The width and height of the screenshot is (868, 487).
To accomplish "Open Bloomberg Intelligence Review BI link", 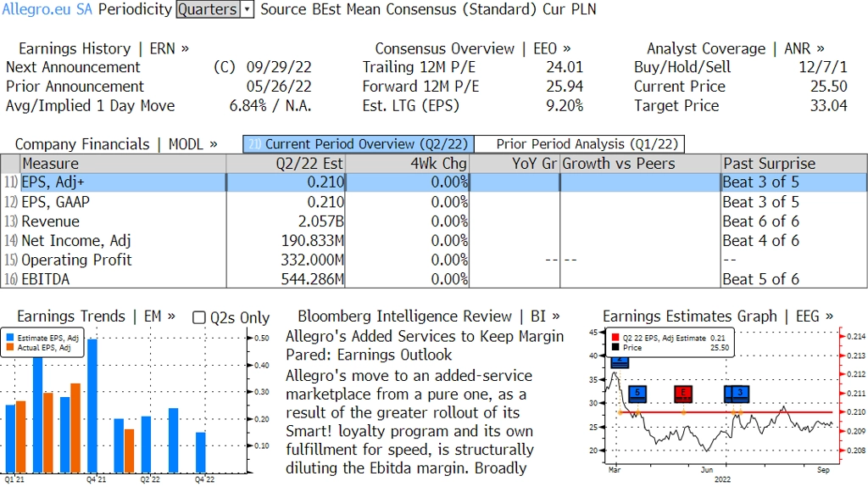I will pos(428,316).
